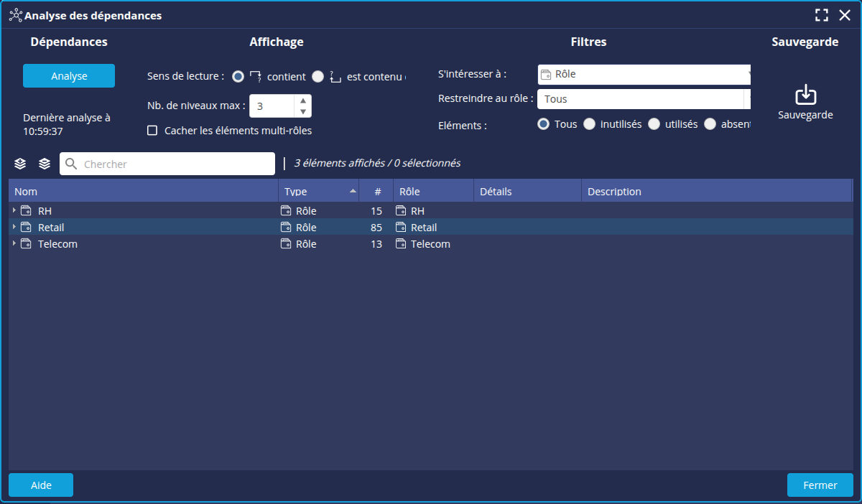Click the Retail role icon in Nom column

coord(27,228)
